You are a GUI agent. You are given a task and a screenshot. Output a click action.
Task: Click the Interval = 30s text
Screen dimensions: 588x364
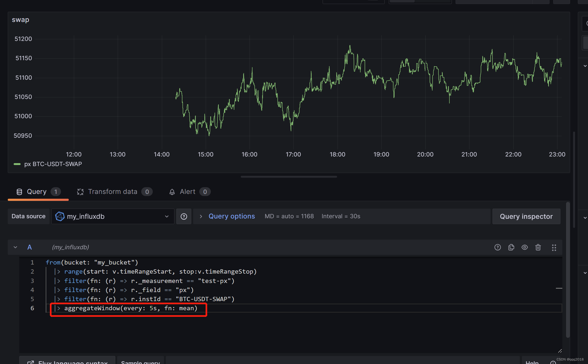341,216
